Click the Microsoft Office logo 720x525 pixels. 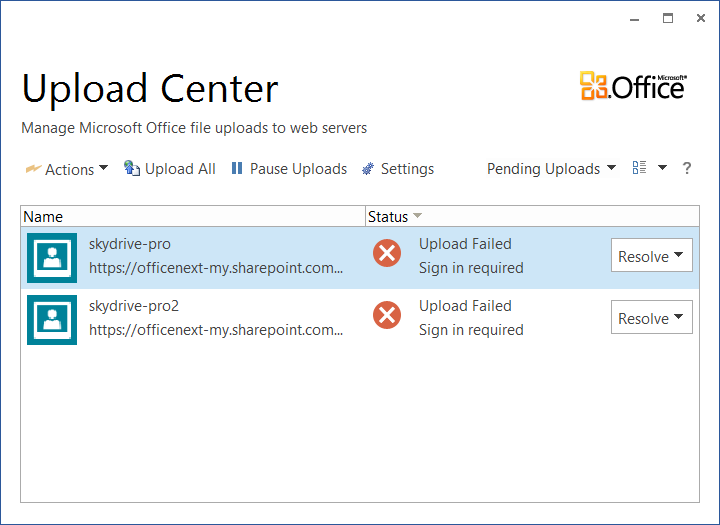click(634, 86)
